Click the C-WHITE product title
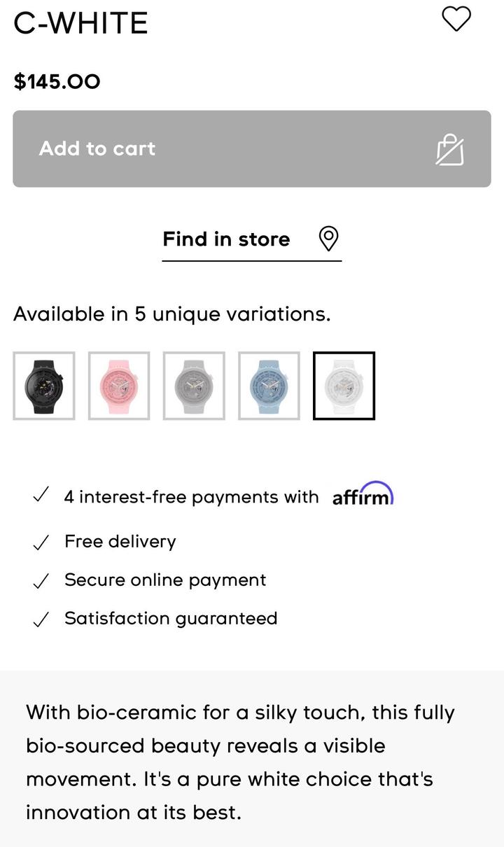This screenshot has height=847, width=504. [81, 24]
